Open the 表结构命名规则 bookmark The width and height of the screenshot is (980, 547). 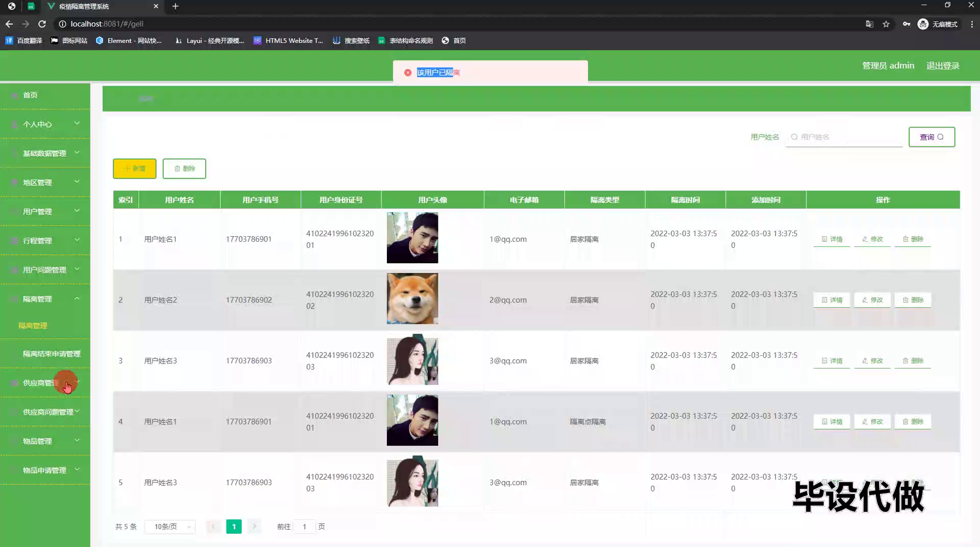coord(405,40)
